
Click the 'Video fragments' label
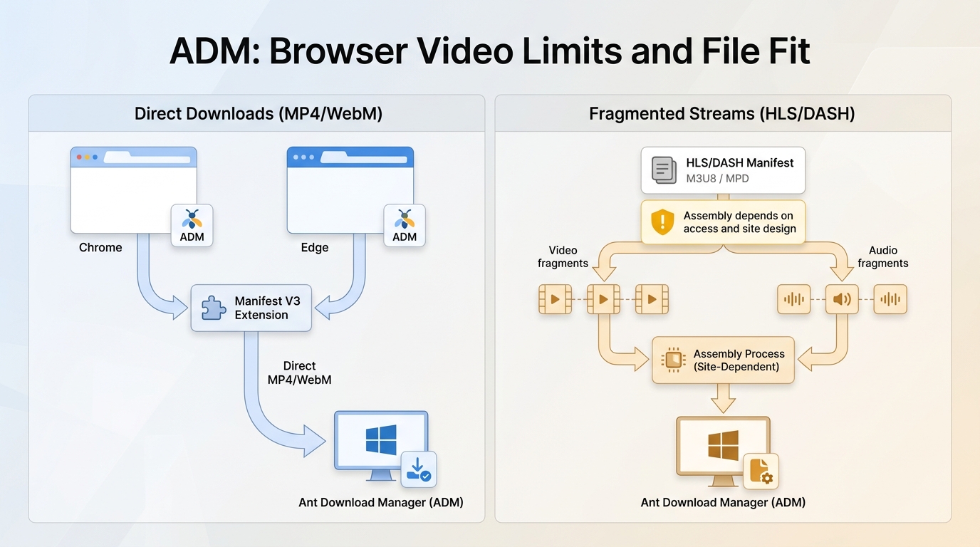point(563,256)
